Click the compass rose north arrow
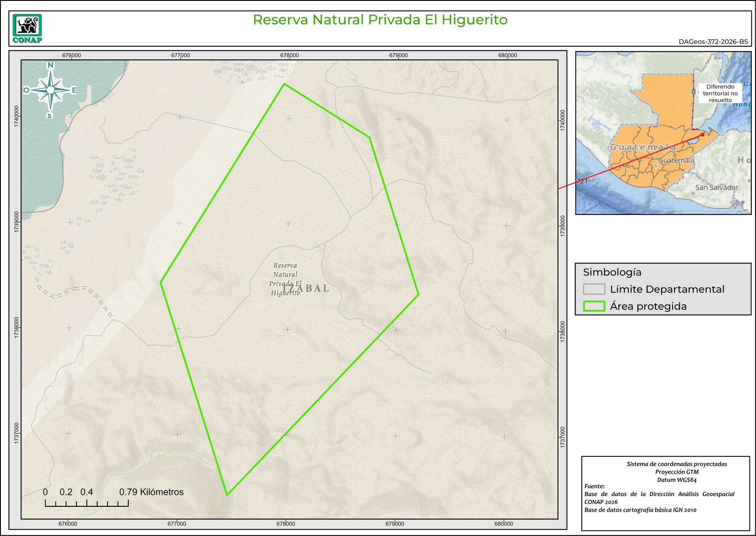Screen dimensions: 756x536 pos(50,90)
